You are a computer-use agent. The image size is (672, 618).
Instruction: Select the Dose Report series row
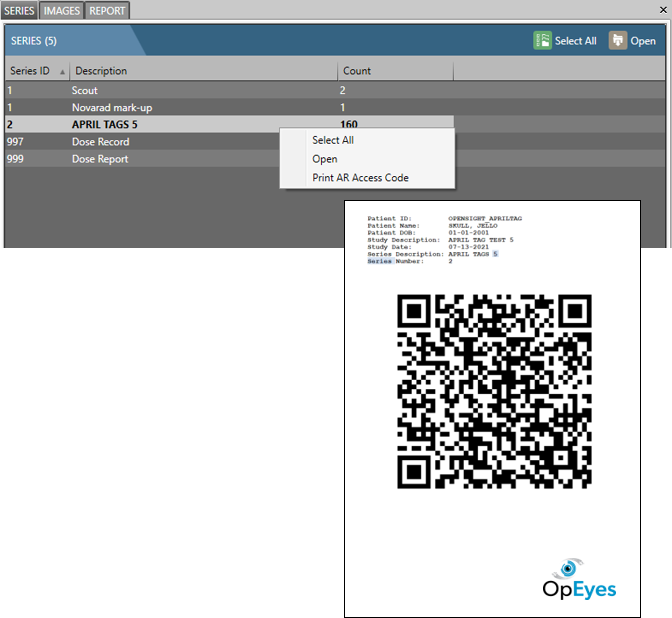click(x=142, y=159)
